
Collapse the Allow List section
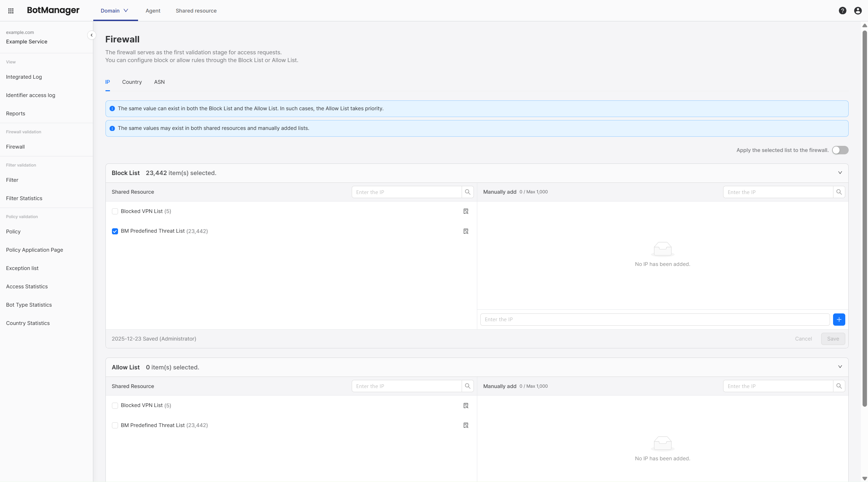tap(840, 367)
